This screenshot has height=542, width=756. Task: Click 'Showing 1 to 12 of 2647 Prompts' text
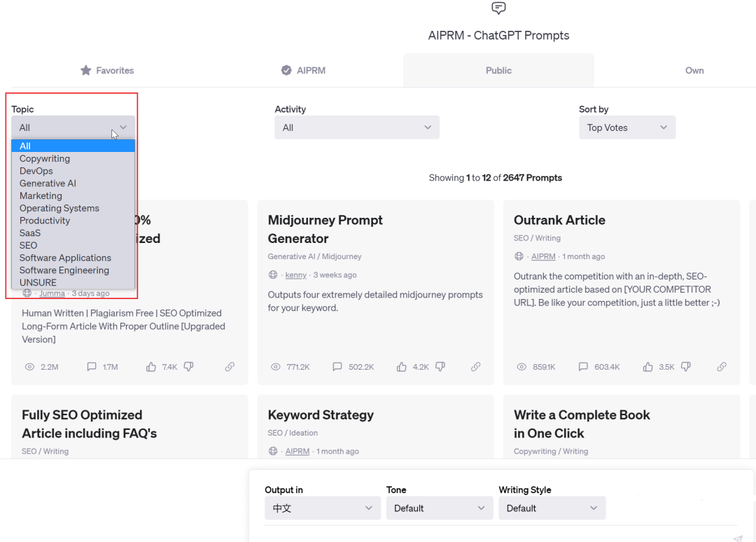pos(495,178)
